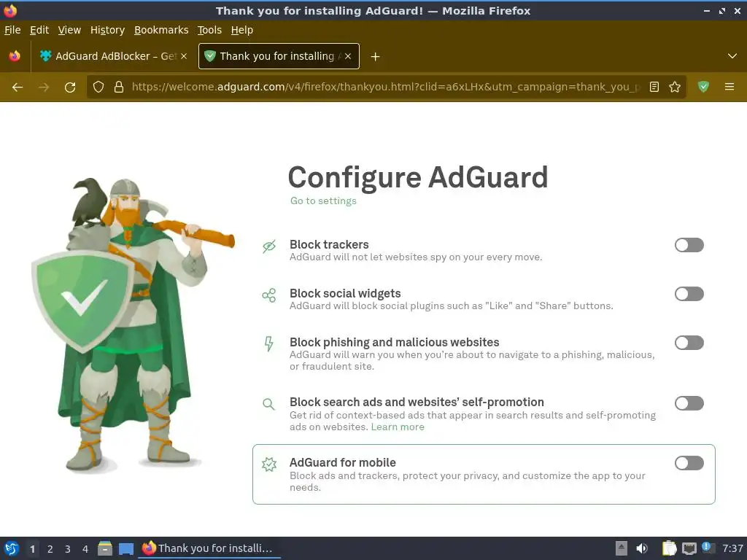
Task: Turn on the AdGuard for mobile toggle
Action: coord(689,463)
